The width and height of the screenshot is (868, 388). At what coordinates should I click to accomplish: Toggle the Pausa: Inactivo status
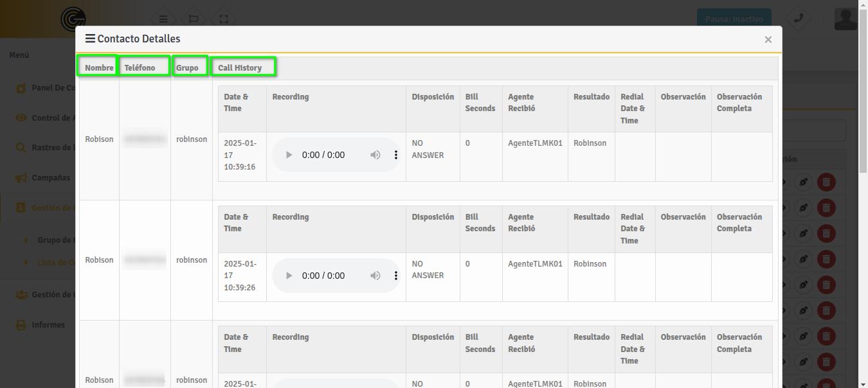(734, 19)
